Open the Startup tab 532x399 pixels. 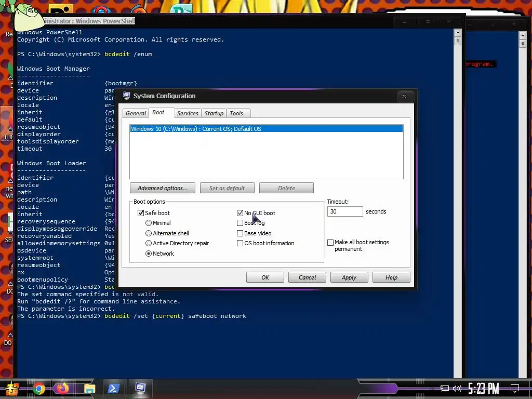[x=214, y=113]
